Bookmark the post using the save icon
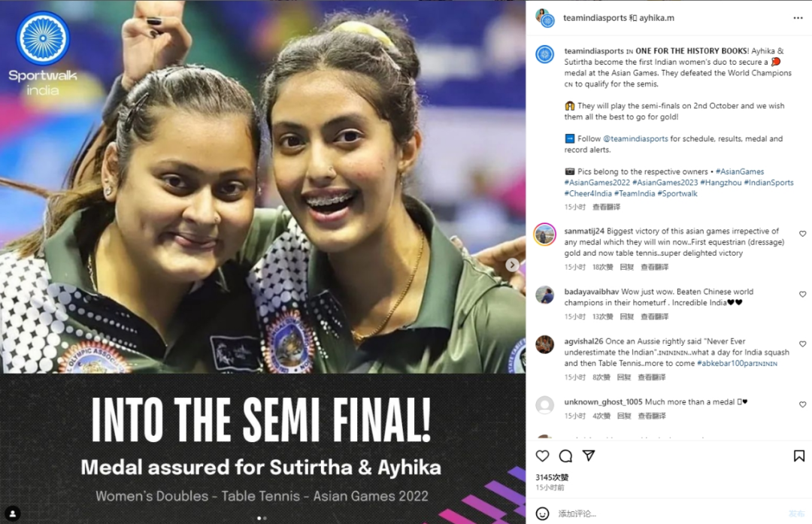812x524 pixels. tap(799, 456)
